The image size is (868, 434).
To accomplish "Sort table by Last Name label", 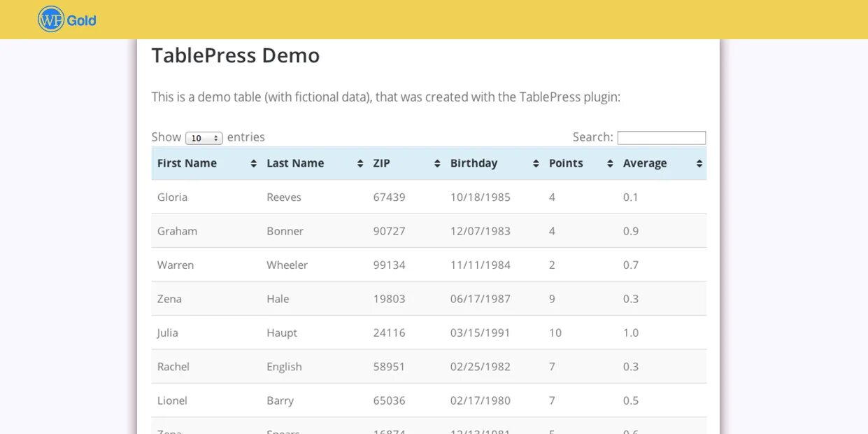I will tap(295, 163).
